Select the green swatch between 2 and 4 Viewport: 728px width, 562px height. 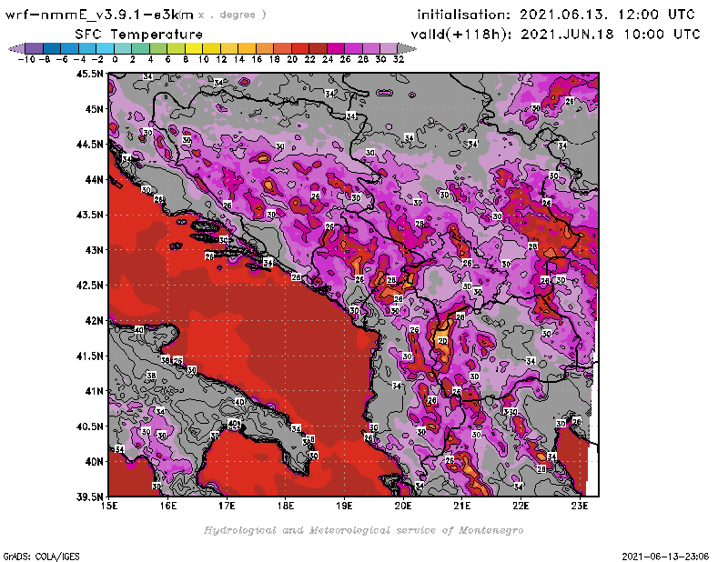pyautogui.click(x=140, y=48)
